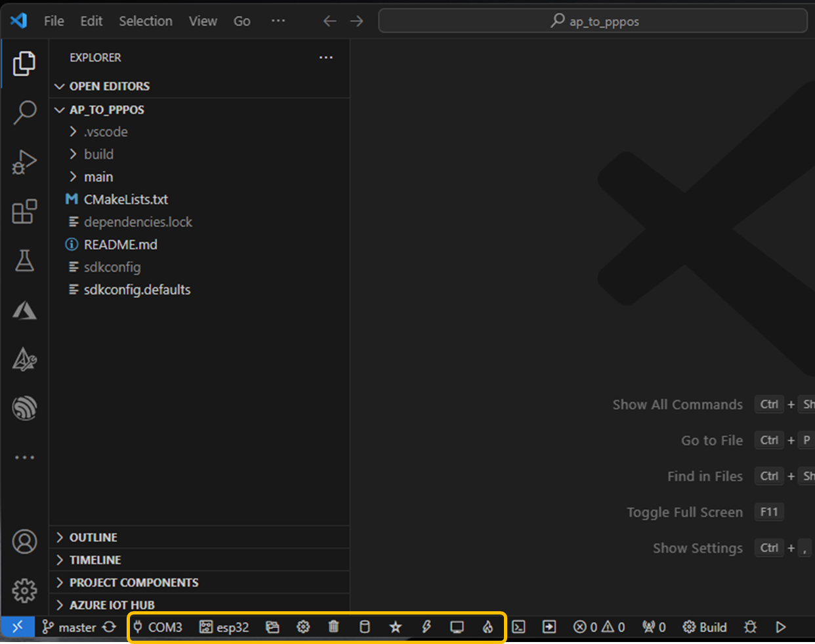
Task: Open the Go menu
Action: (x=242, y=21)
